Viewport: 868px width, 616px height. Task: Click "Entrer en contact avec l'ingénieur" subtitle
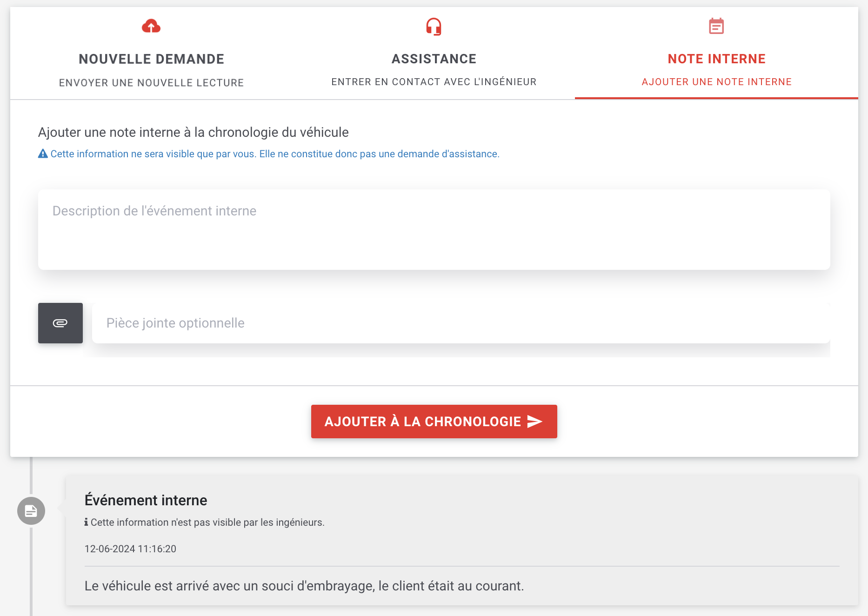[x=434, y=82]
